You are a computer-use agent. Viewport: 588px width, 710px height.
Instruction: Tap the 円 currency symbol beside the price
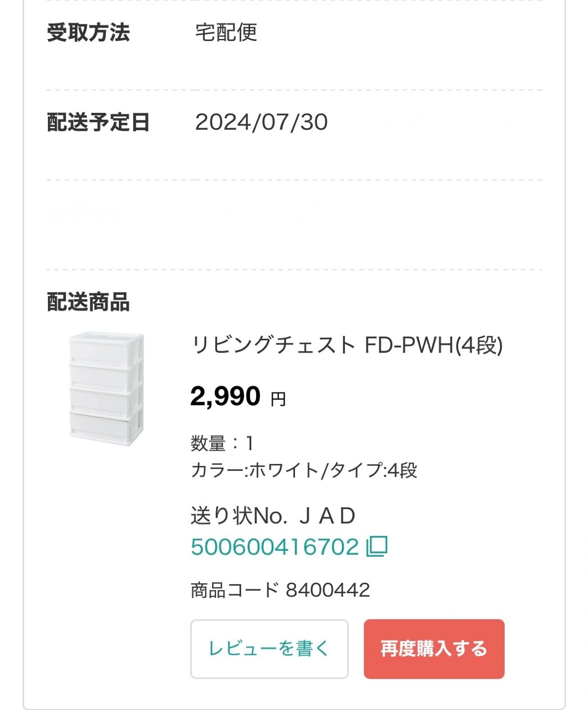pyautogui.click(x=278, y=398)
